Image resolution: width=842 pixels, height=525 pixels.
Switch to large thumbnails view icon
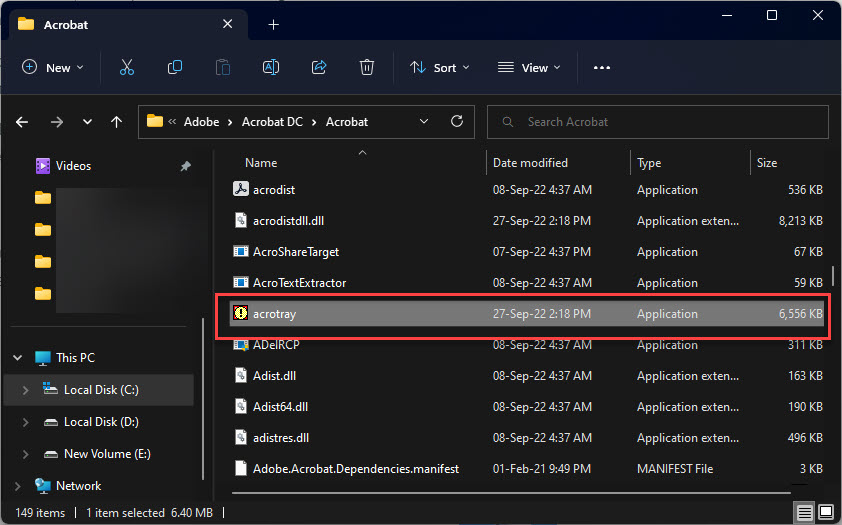(826, 512)
